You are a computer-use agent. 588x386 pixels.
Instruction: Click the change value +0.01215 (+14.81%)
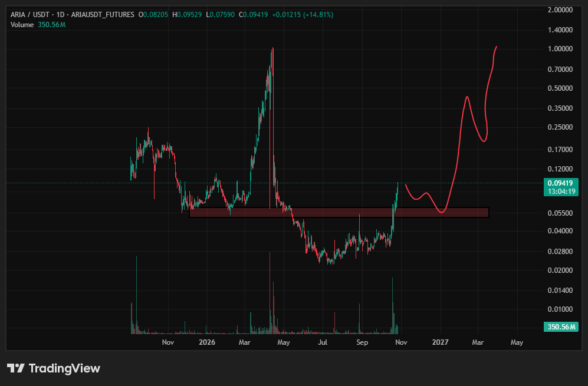pos(303,15)
